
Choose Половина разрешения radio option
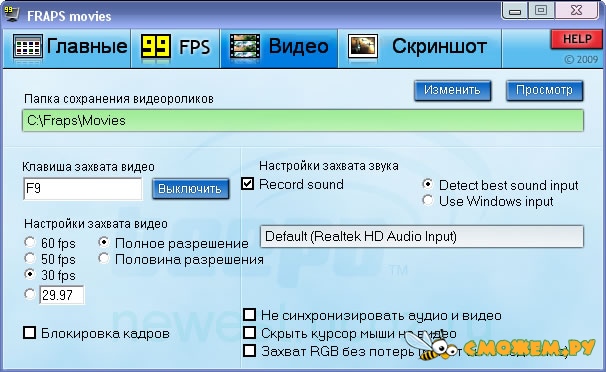104,258
